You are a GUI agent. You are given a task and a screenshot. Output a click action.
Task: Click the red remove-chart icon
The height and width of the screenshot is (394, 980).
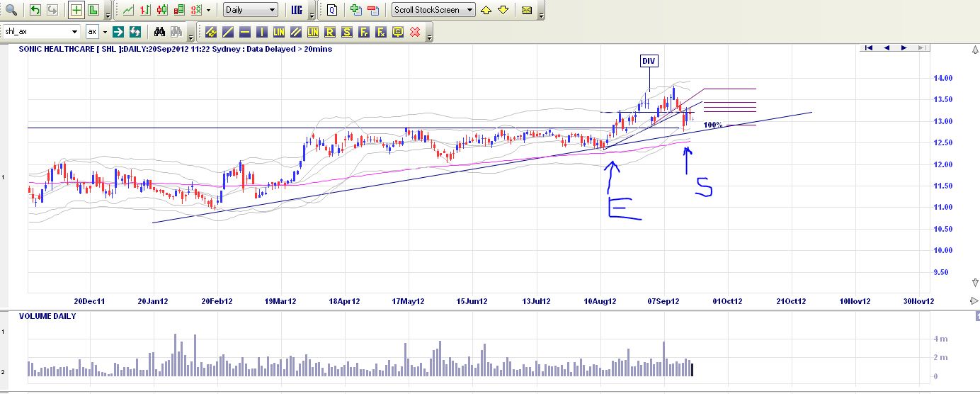pyautogui.click(x=373, y=10)
